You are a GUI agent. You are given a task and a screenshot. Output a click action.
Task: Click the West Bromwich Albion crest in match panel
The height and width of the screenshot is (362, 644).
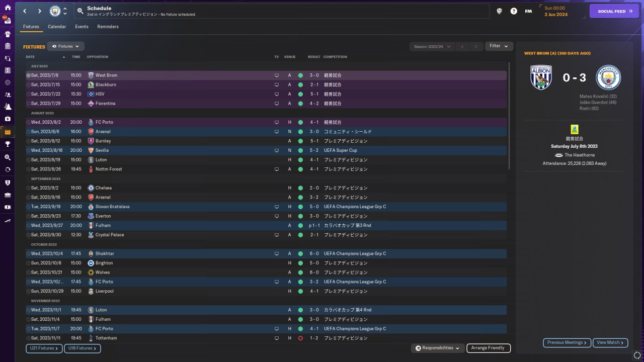tap(541, 77)
